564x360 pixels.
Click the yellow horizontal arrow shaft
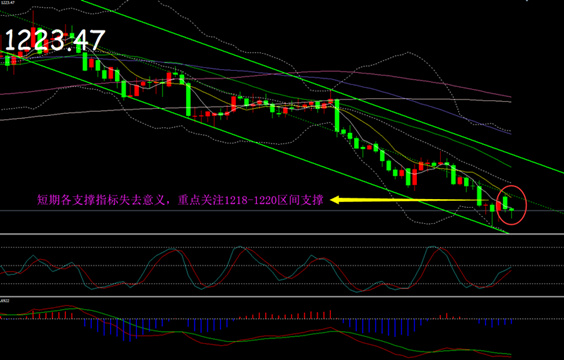click(x=414, y=200)
